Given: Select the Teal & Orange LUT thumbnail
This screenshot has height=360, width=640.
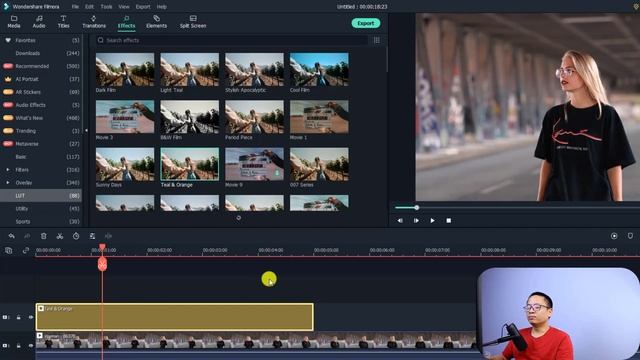Looking at the screenshot, I should [x=189, y=164].
